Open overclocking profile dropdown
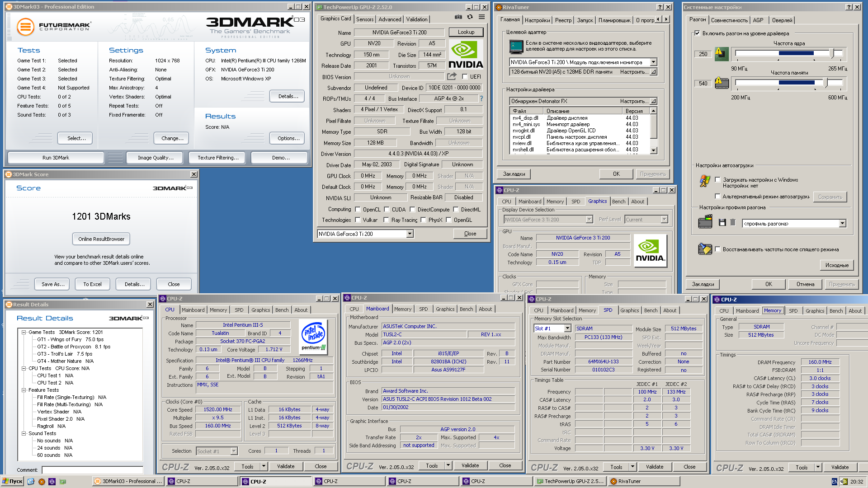Image resolution: width=868 pixels, height=488 pixels. 842,224
